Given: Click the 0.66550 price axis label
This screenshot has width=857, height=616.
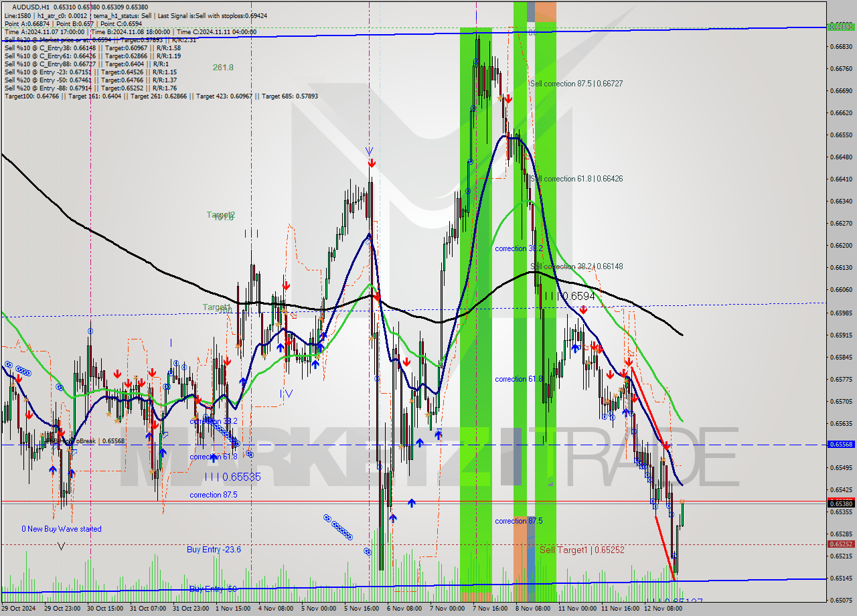Looking at the screenshot, I should click(841, 135).
